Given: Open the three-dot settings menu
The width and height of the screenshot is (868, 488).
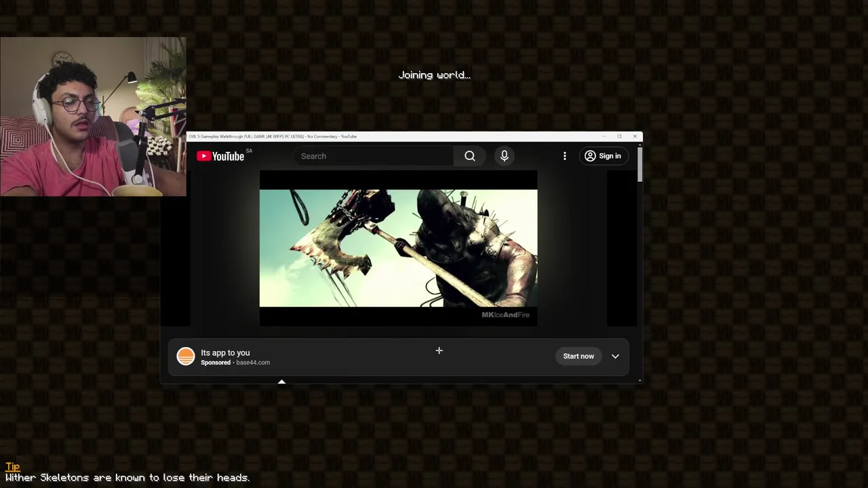Looking at the screenshot, I should click(565, 156).
